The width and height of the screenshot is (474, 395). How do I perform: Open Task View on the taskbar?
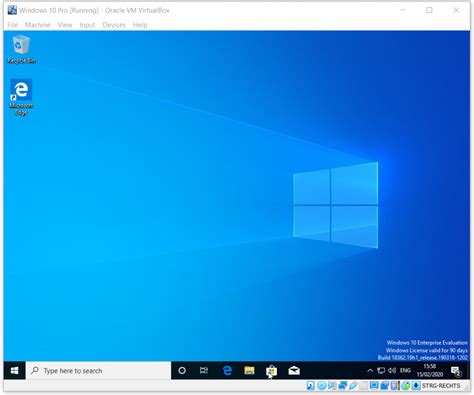click(204, 370)
